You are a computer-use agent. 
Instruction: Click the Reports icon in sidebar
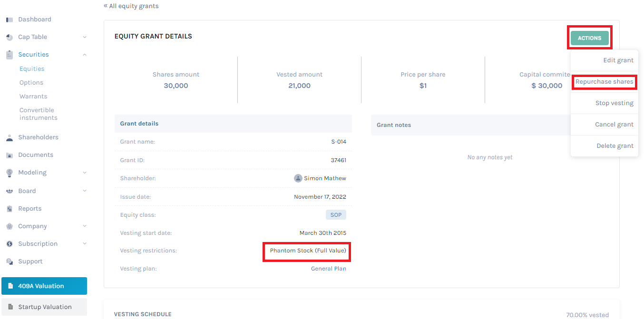pyautogui.click(x=10, y=209)
